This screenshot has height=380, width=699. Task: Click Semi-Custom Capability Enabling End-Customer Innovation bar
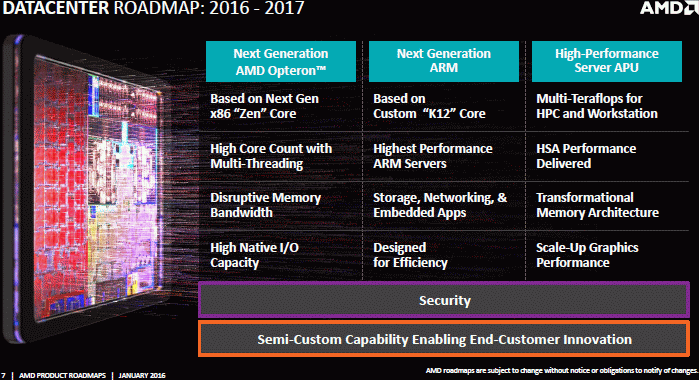tap(444, 339)
